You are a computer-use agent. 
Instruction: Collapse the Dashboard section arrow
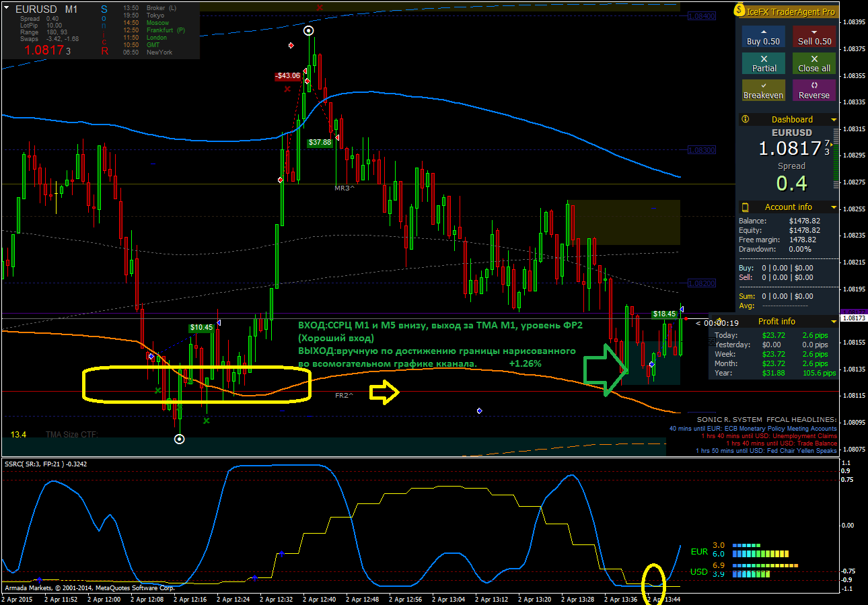pos(834,120)
